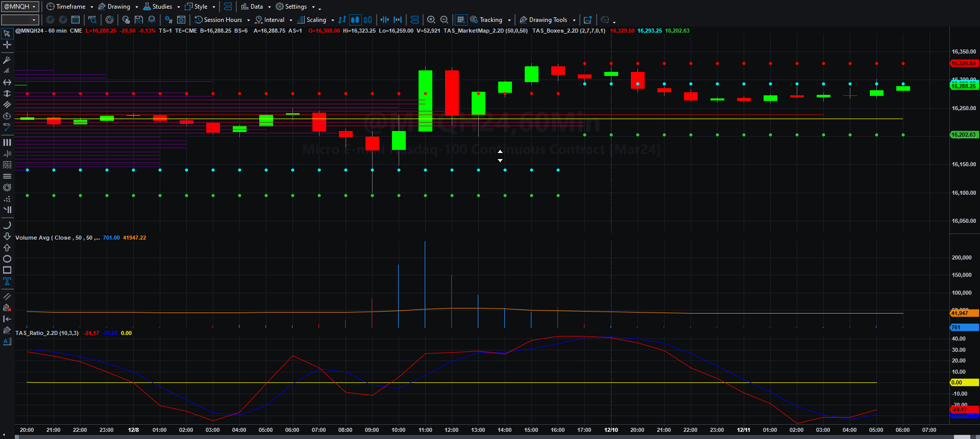The width and height of the screenshot is (980, 439).
Task: Select the Text drawing tool
Action: (7, 281)
